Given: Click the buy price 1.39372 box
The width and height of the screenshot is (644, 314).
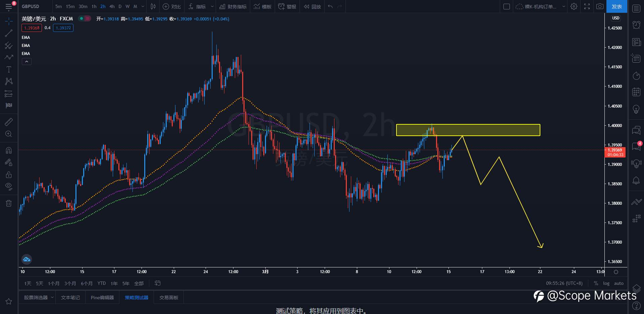Looking at the screenshot, I should point(63,28).
